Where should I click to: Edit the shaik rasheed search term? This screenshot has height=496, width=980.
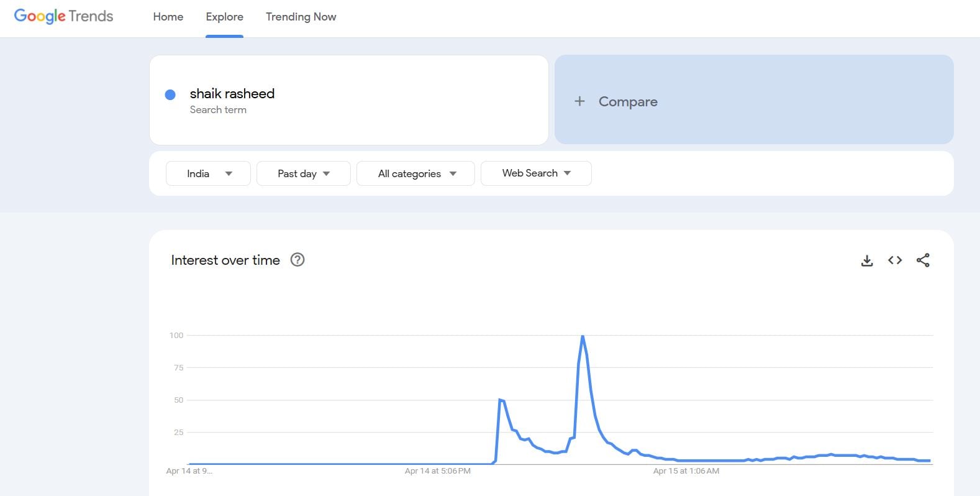pyautogui.click(x=232, y=94)
